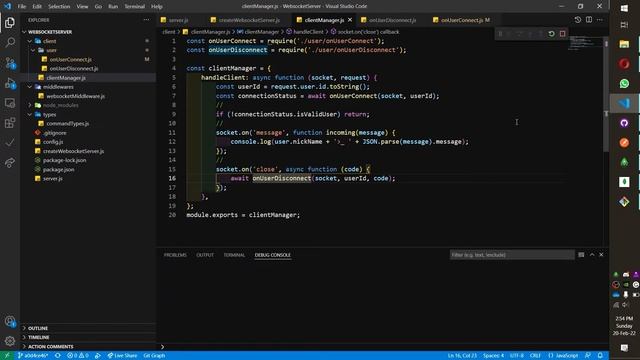Maximize the bottom panel

(592, 255)
